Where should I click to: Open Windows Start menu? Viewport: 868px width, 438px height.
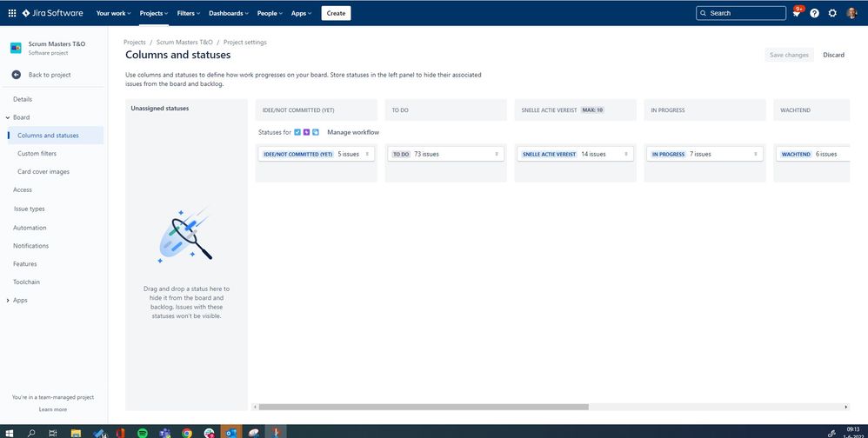pos(10,433)
